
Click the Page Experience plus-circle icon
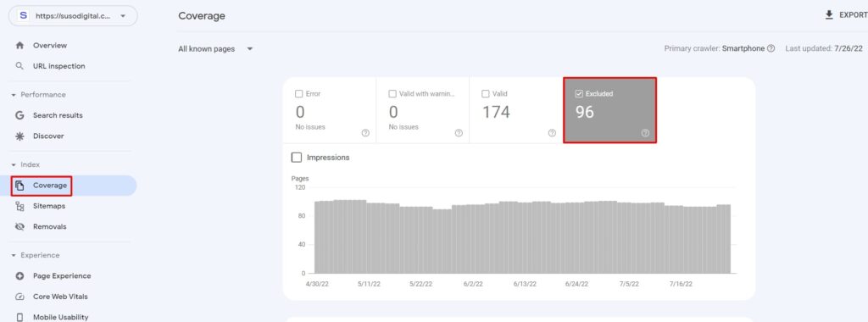pos(20,276)
